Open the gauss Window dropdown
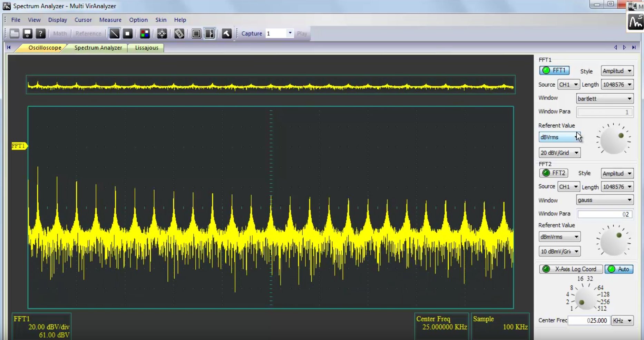Image resolution: width=644 pixels, height=340 pixels. (605, 200)
